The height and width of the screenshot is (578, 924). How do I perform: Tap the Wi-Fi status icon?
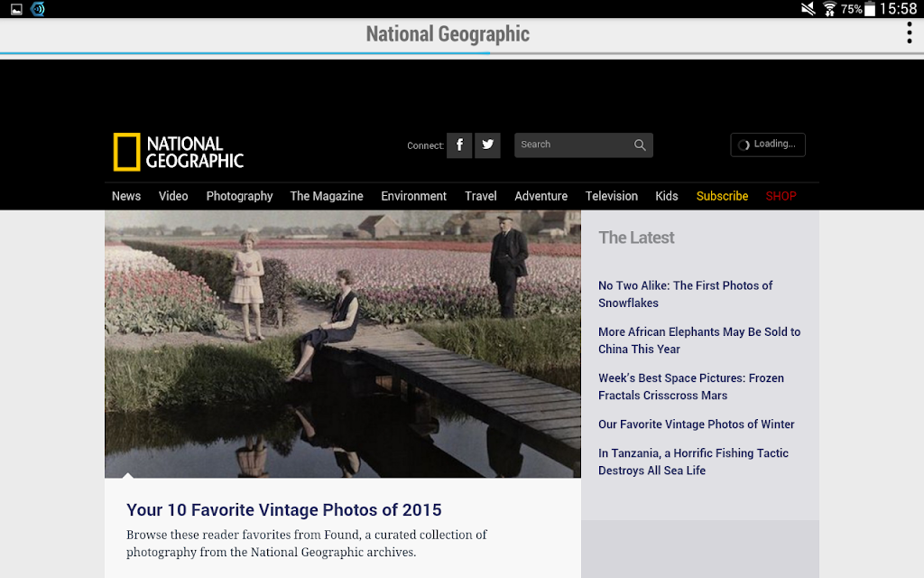[x=829, y=9]
